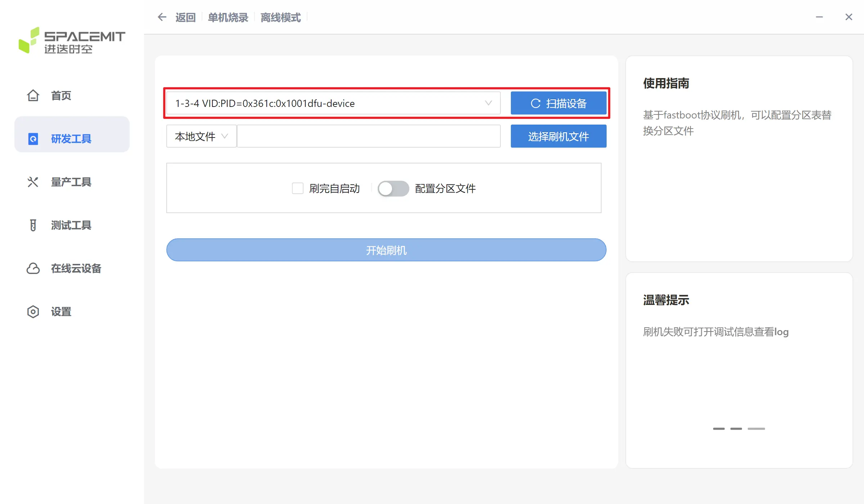Click the fastboot protocol guide description
The height and width of the screenshot is (504, 864).
pyautogui.click(x=737, y=123)
